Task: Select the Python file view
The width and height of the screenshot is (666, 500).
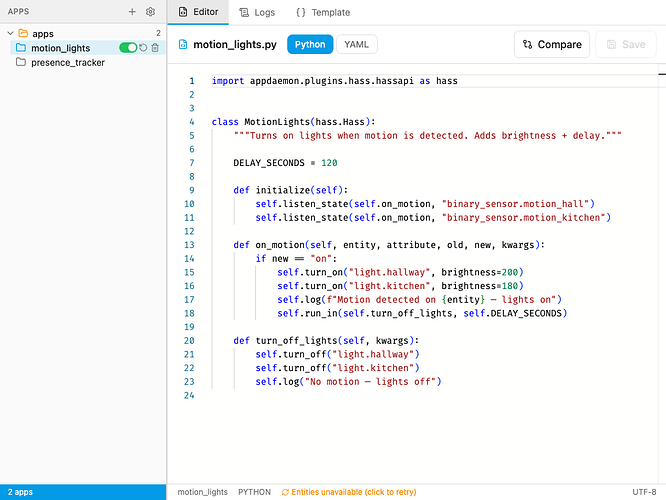Action: pyautogui.click(x=310, y=44)
